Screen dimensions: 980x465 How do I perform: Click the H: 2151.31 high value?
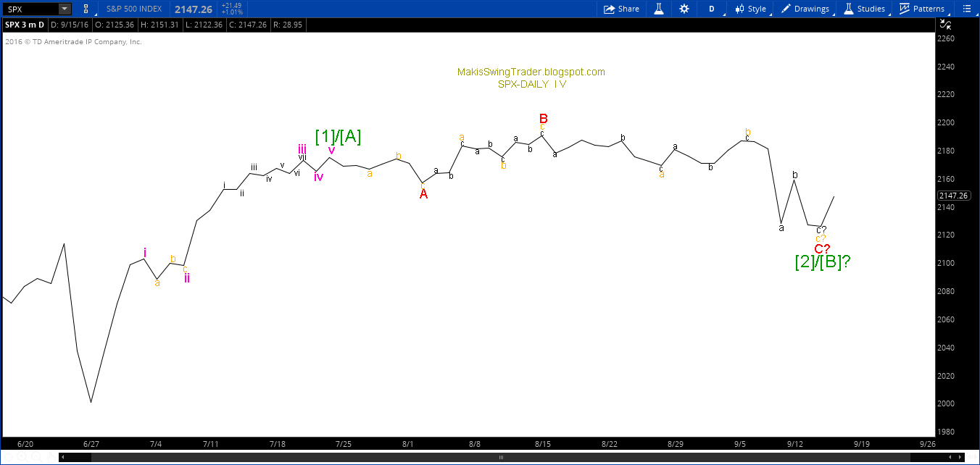point(160,24)
